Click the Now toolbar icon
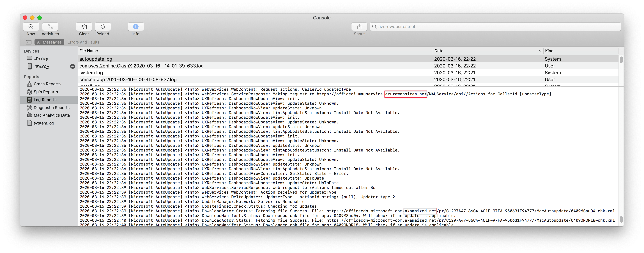This screenshot has height=253, width=644. click(x=31, y=26)
